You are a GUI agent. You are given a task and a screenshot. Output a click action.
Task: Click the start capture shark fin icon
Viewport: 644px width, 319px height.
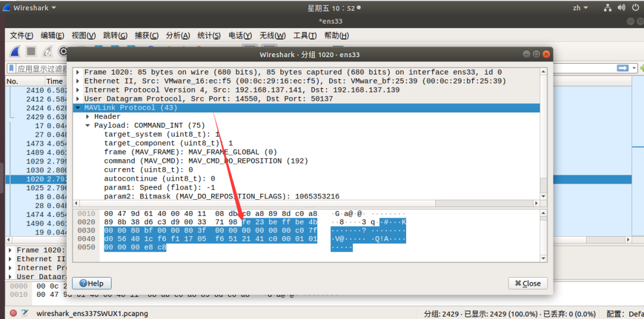coord(15,51)
